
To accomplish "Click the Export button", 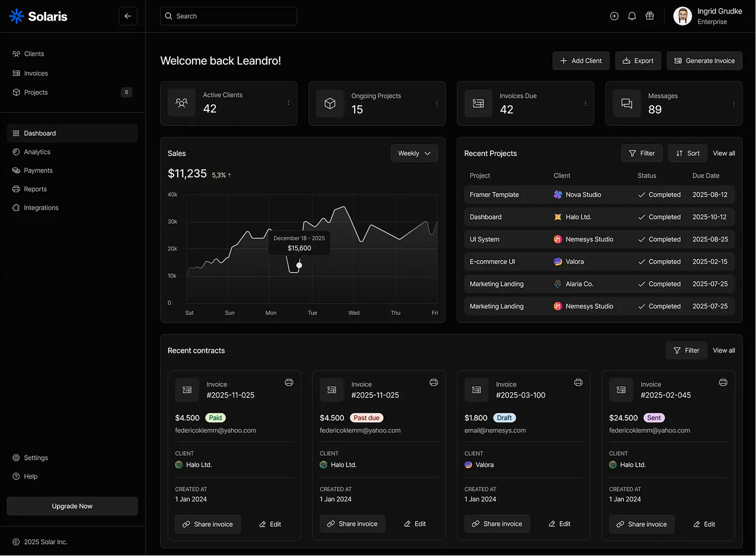I will pos(638,61).
